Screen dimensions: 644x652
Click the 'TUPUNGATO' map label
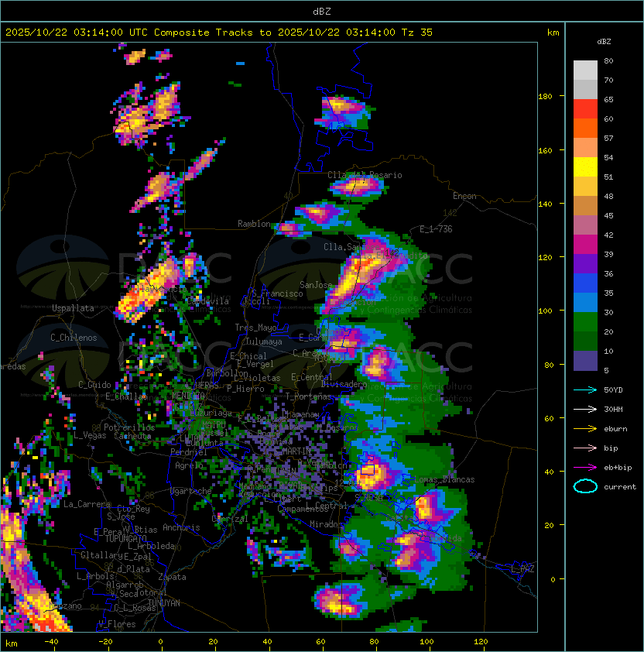click(125, 538)
